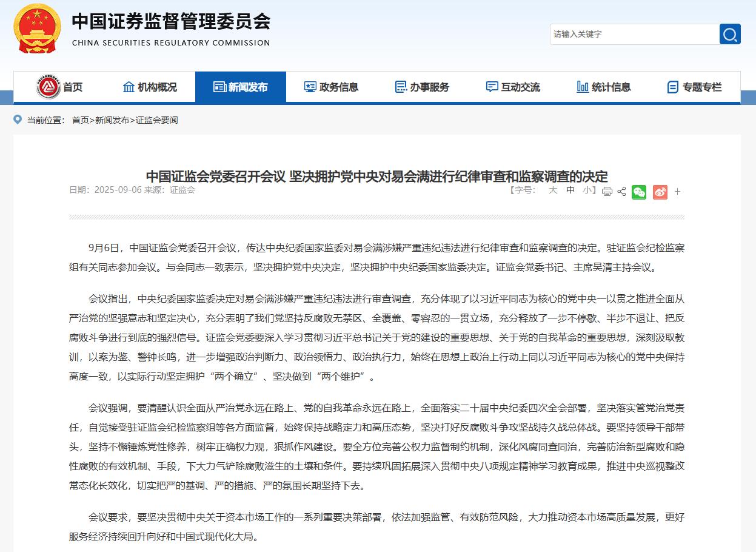Follow the 首页 breadcrumb link
This screenshot has height=552, width=756.
pos(80,120)
